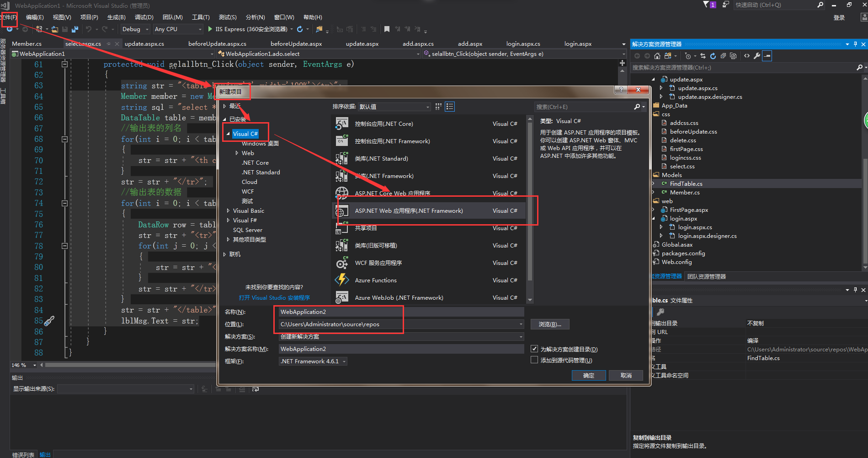Open the .NET Framework 4.6.1 dropdown

point(313,361)
